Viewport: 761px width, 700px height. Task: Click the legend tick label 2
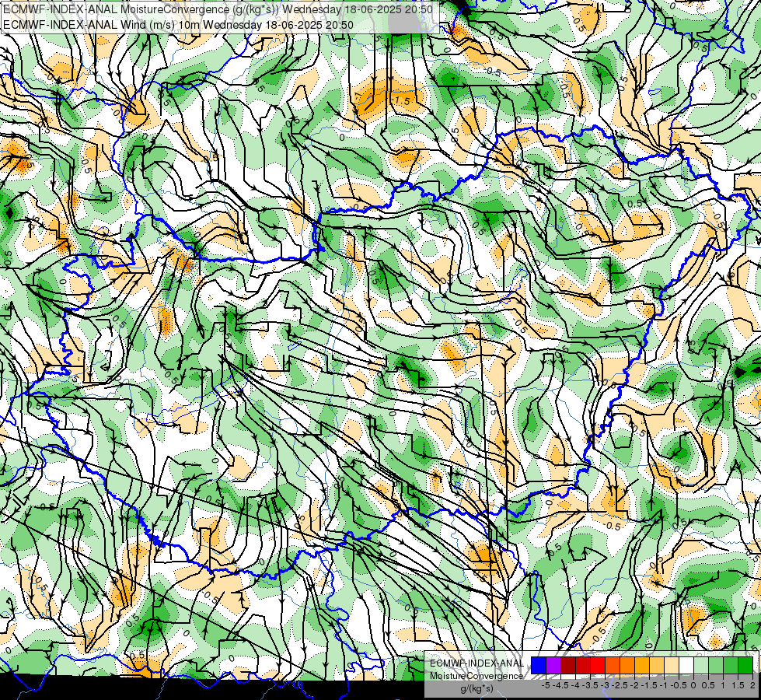click(x=752, y=685)
